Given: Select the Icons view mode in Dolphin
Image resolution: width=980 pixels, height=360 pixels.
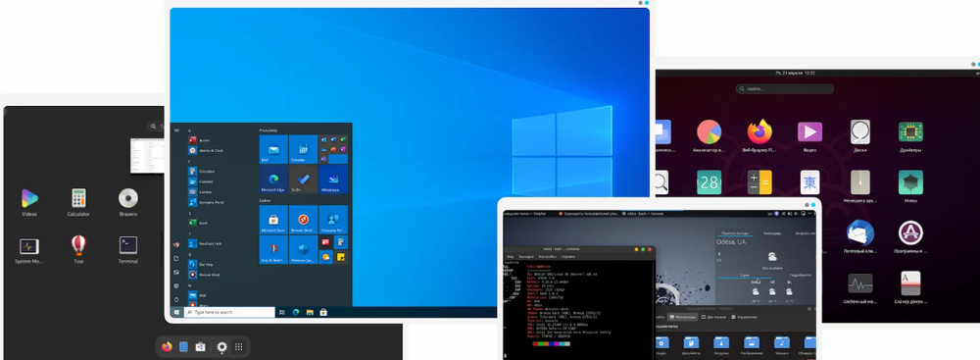Looking at the screenshot, I should pyautogui.click(x=682, y=318).
